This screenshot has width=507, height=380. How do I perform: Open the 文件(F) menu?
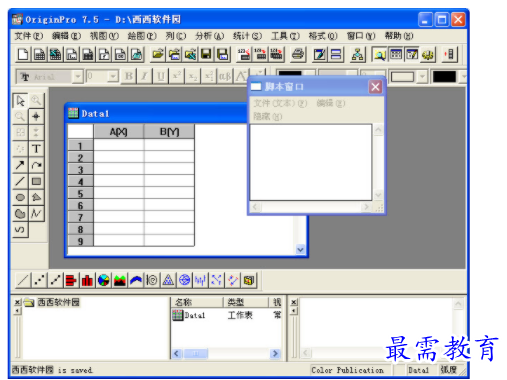coord(29,36)
